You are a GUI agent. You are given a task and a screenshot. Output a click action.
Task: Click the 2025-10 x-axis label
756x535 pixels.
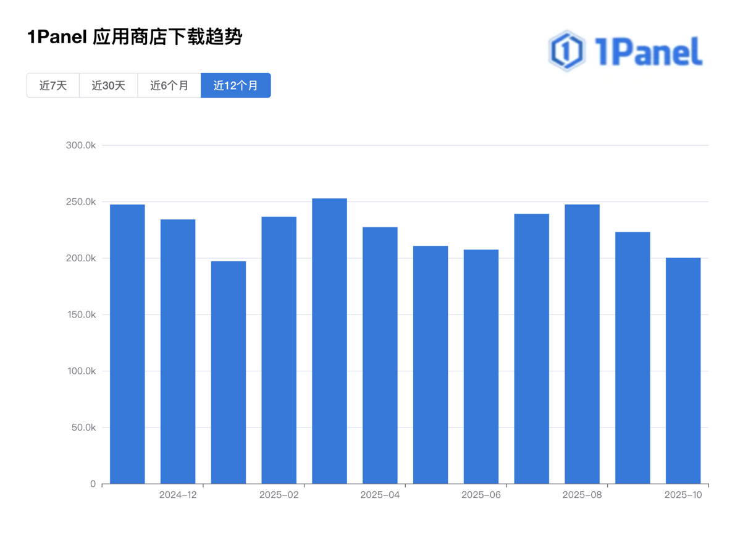(683, 495)
